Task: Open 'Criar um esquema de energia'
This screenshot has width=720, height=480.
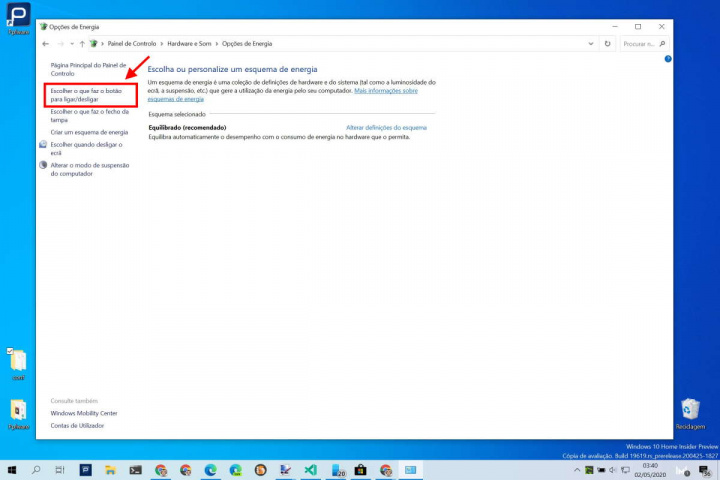Action: (x=89, y=132)
